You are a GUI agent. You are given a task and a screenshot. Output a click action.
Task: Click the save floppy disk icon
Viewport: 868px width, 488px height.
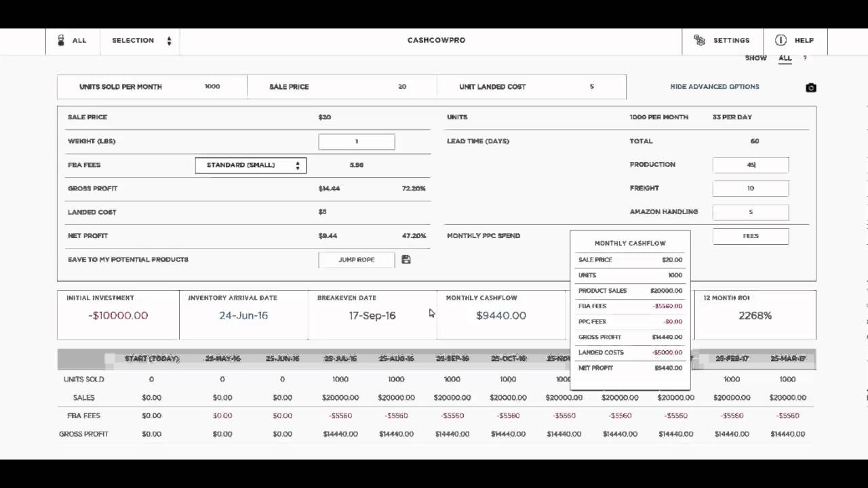(406, 260)
